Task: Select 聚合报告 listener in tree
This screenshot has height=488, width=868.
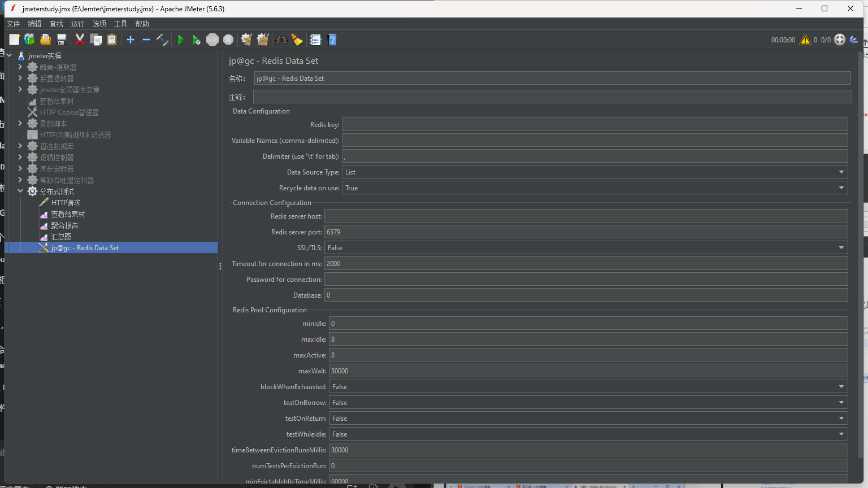Action: point(64,225)
